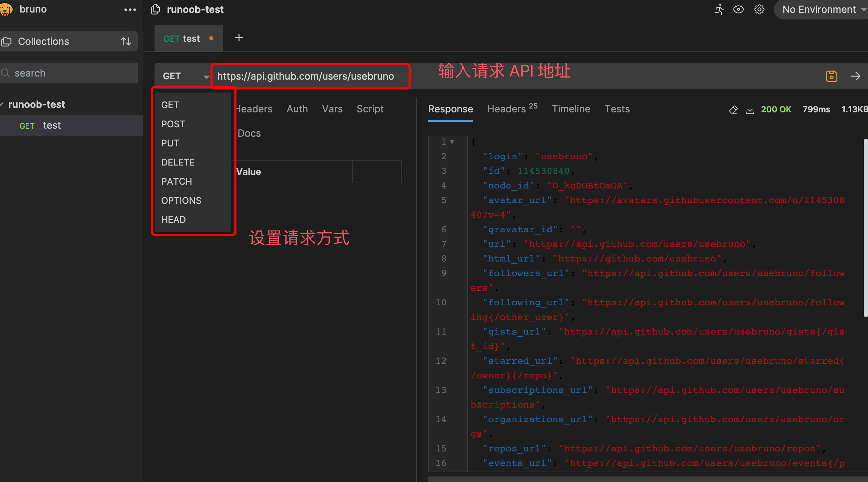The image size is (868, 482).
Task: Open the runner icon in top bar
Action: (719, 9)
